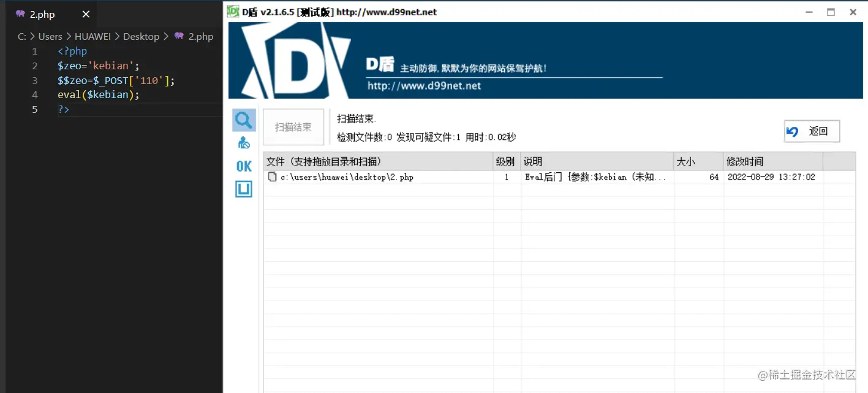Click line number 5 in editor gutter
Screen dimensions: 868x393
pos(35,109)
